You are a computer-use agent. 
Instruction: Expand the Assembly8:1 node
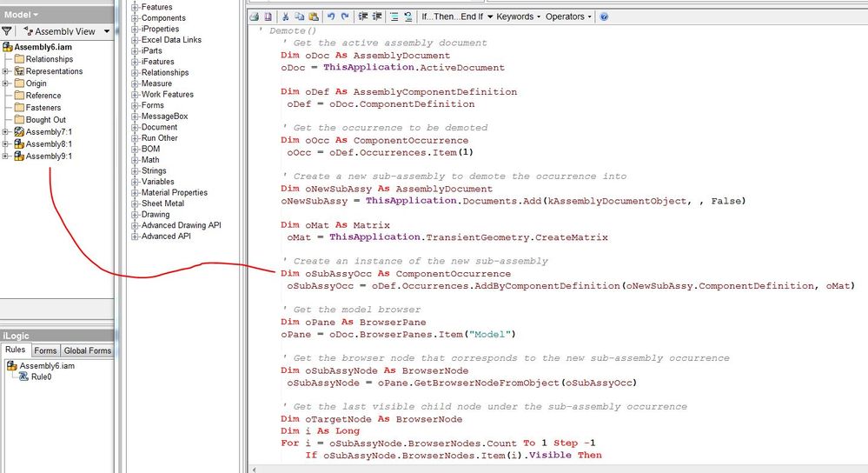(x=5, y=144)
